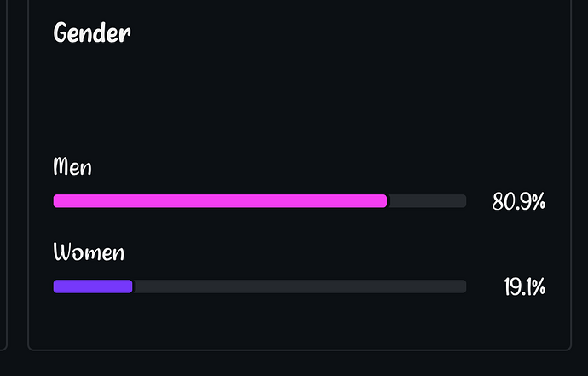
Task: Click empty space below the Gender heading
Action: [256, 94]
